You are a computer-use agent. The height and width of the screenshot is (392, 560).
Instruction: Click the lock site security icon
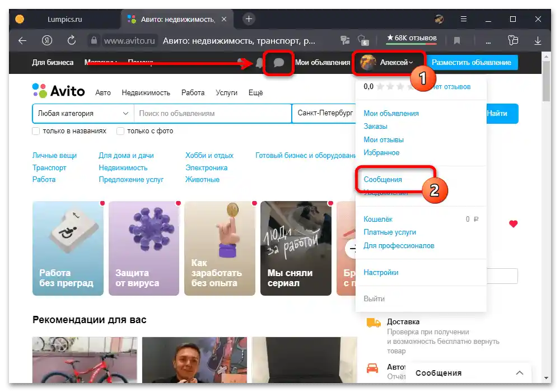click(x=94, y=40)
